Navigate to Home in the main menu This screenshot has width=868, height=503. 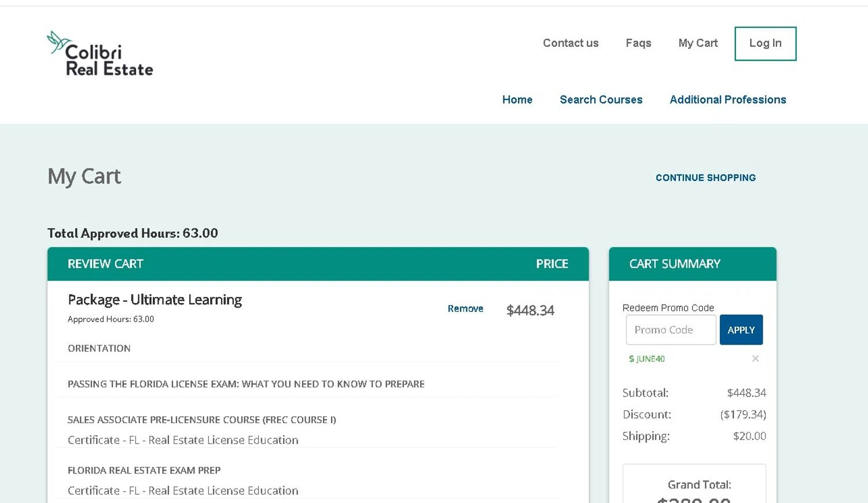[517, 99]
